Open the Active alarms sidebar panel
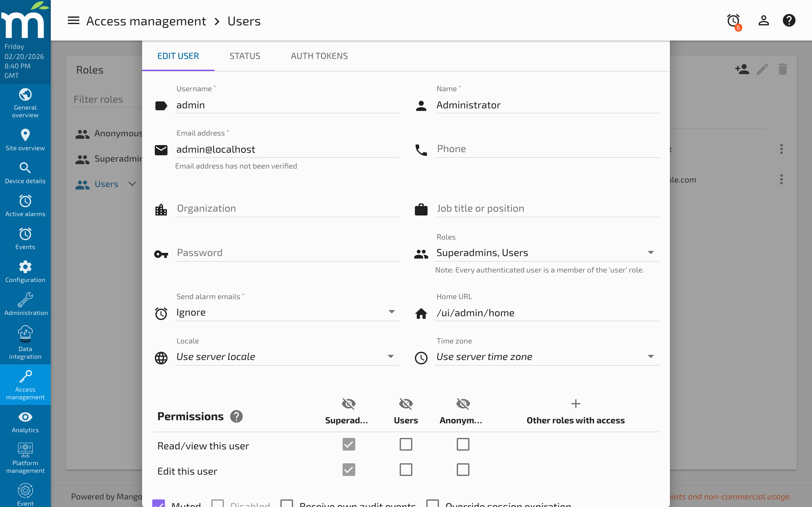Screen dimensions: 812x507 25,205
